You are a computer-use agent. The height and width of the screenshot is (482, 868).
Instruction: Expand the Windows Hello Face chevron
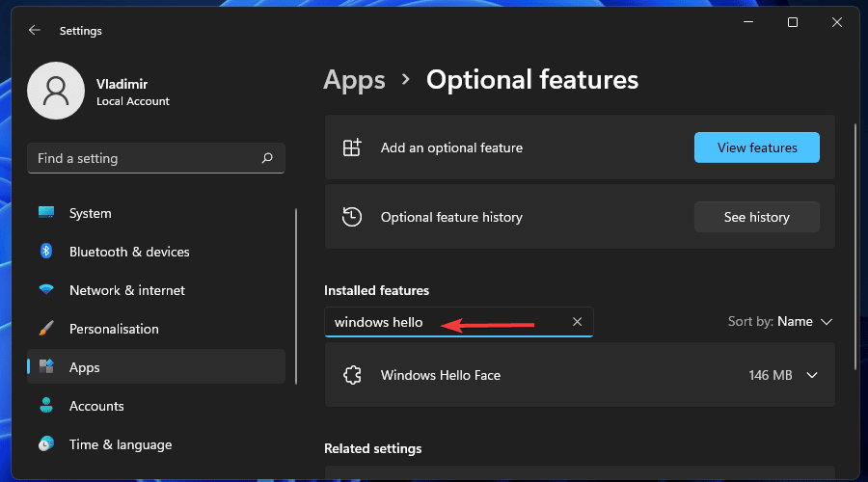click(x=812, y=375)
